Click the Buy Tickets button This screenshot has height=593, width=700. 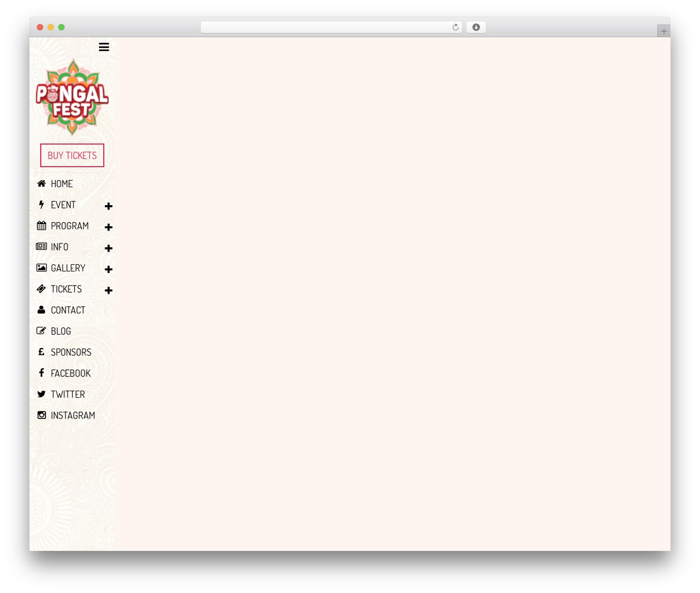(72, 155)
